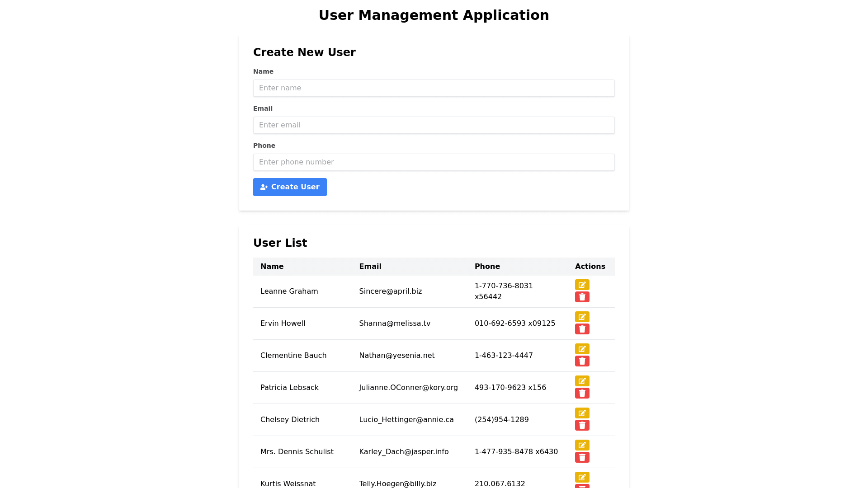Delete Ervin Howell's row
Screen dimensions: 868x488
[582, 329]
